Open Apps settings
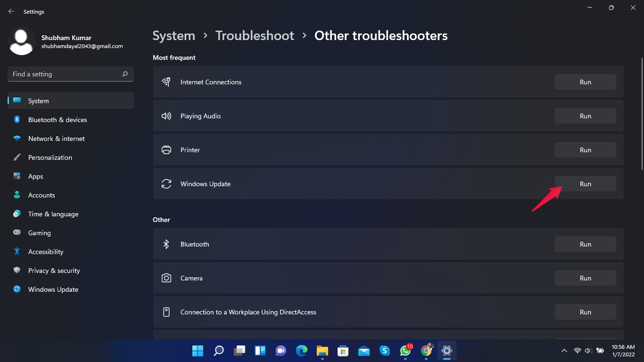Image resolution: width=644 pixels, height=362 pixels. 35,176
